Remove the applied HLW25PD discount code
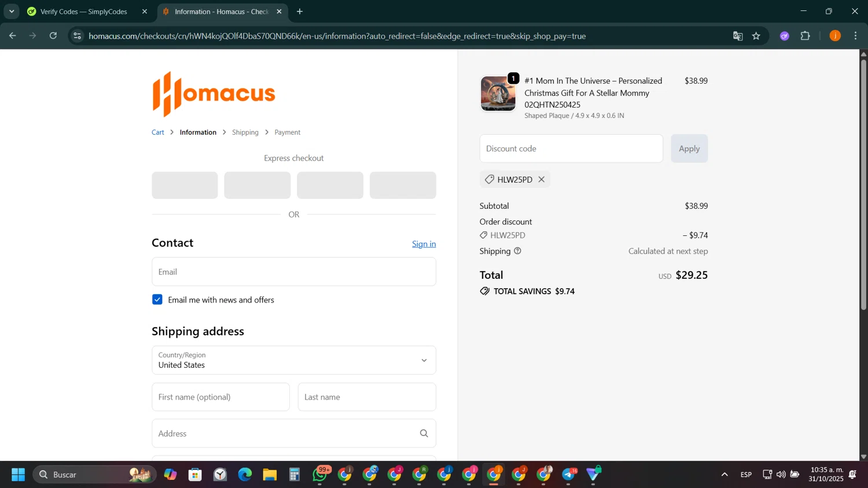Image resolution: width=868 pixels, height=488 pixels. 541,179
